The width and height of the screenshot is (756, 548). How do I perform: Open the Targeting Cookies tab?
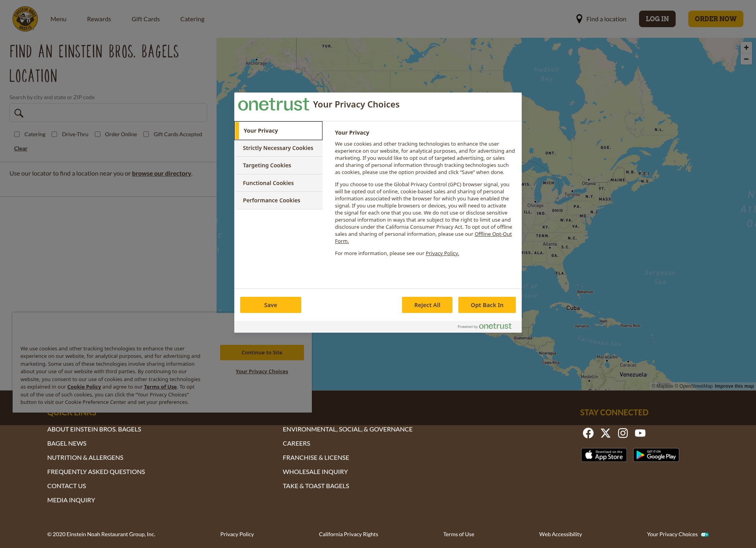[x=278, y=165]
